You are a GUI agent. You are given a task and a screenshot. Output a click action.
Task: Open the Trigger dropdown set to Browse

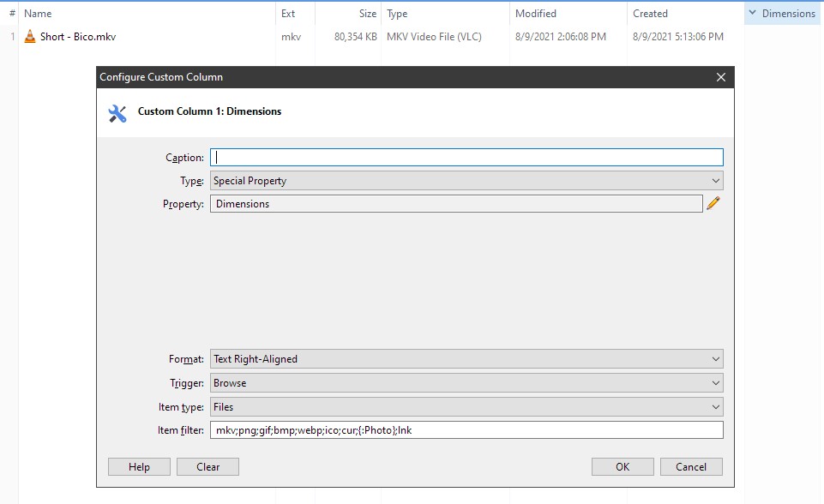point(466,383)
